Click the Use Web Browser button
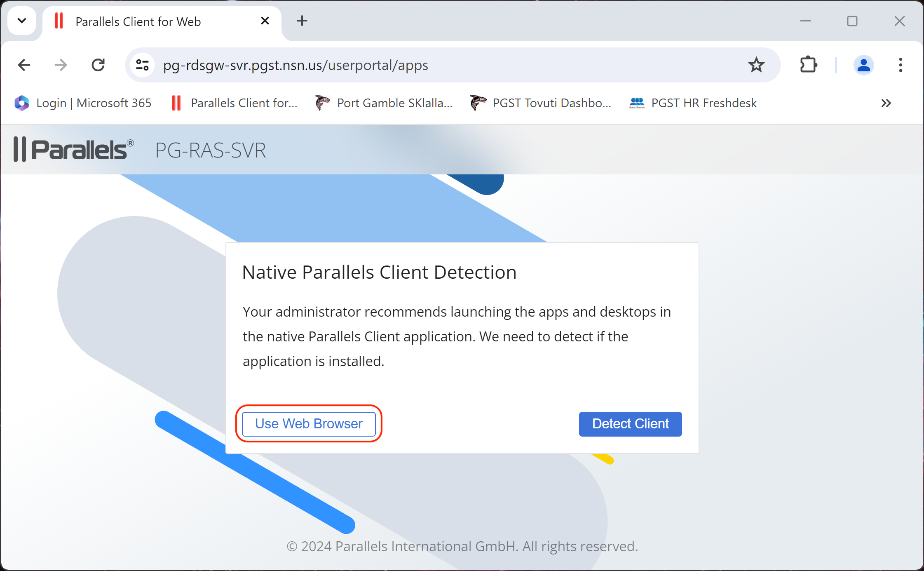This screenshot has height=571, width=924. 309,424
